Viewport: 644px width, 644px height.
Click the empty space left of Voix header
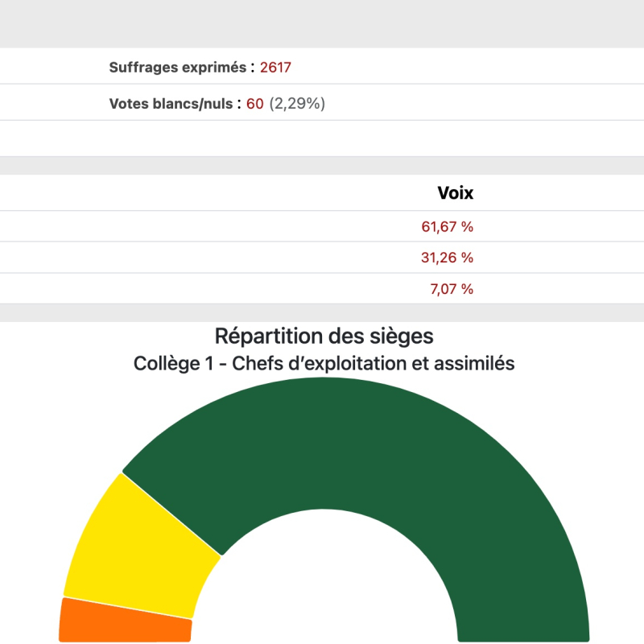coord(201,193)
